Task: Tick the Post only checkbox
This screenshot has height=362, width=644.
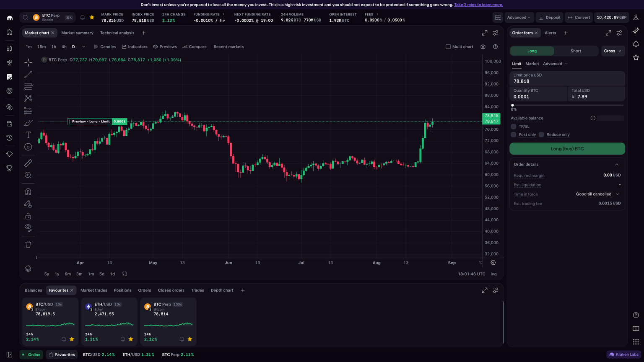Action: (513, 134)
